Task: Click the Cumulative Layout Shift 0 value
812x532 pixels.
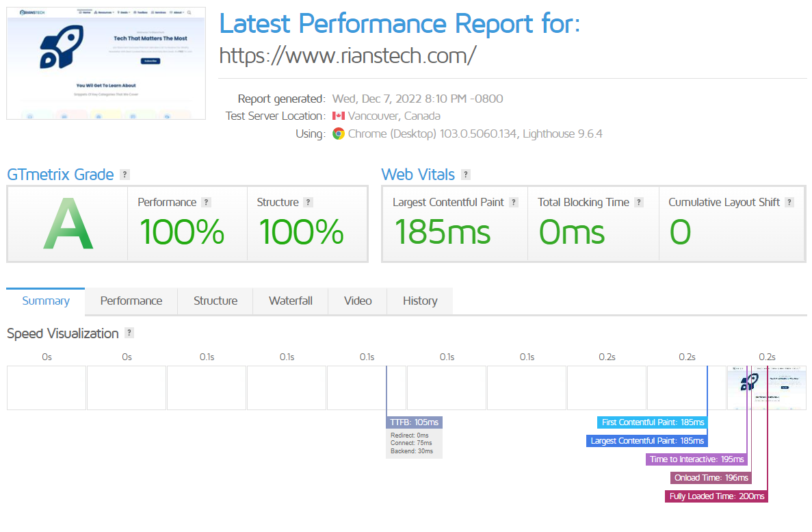Action: (681, 232)
